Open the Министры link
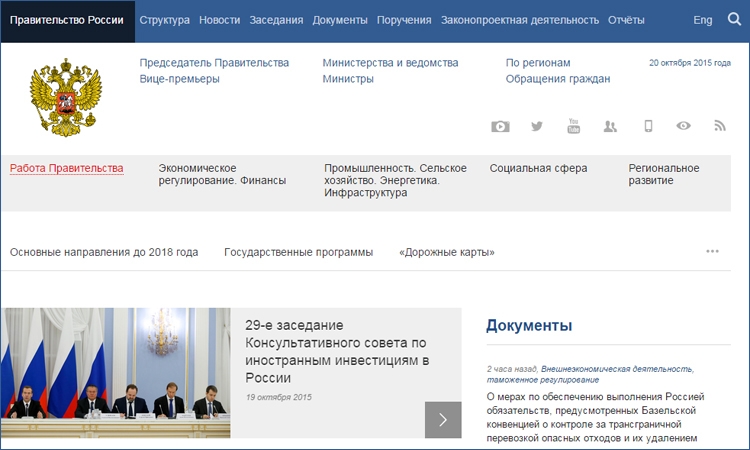 [348, 78]
